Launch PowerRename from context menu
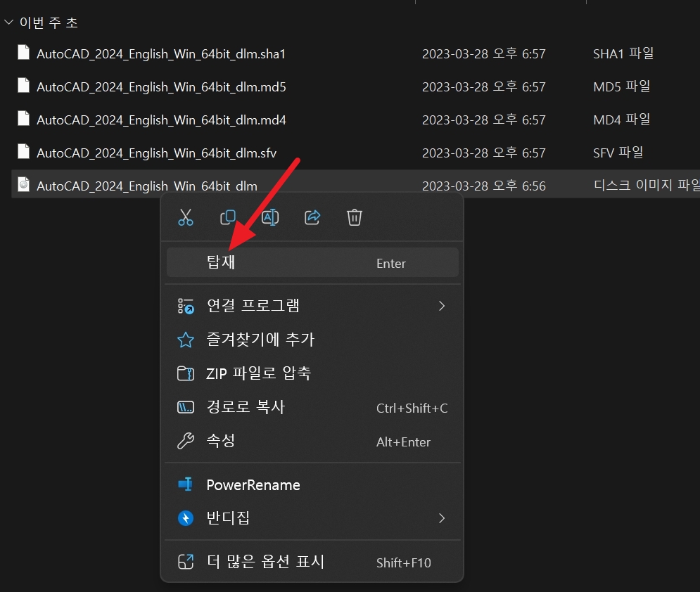Image resolution: width=700 pixels, height=592 pixels. [x=312, y=485]
